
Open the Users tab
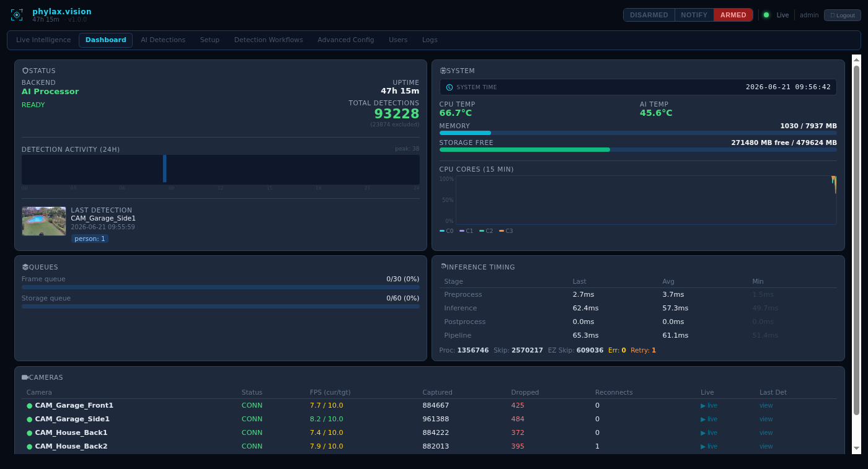tap(398, 40)
